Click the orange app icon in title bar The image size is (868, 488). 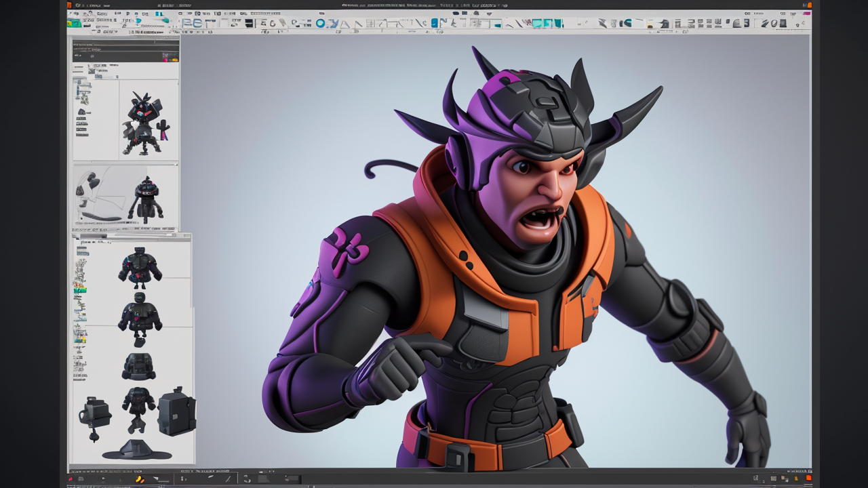(x=71, y=5)
